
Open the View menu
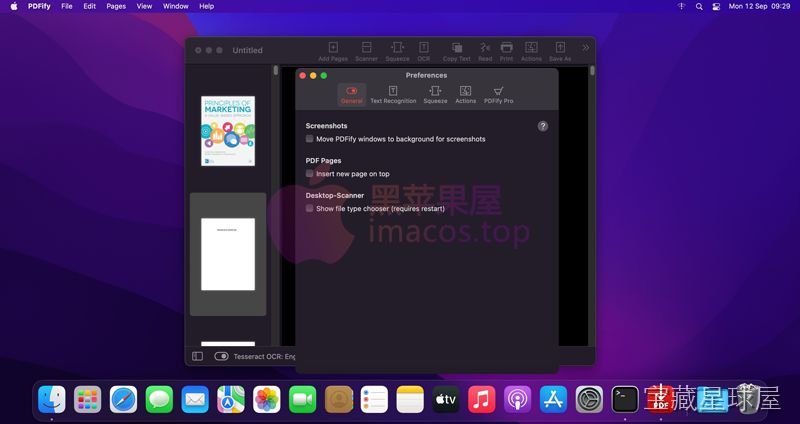144,6
